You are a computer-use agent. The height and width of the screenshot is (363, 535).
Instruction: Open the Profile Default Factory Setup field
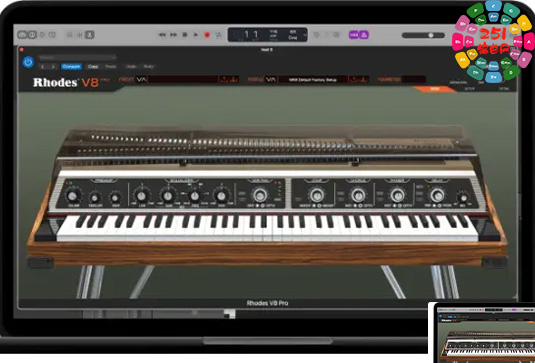pos(313,79)
